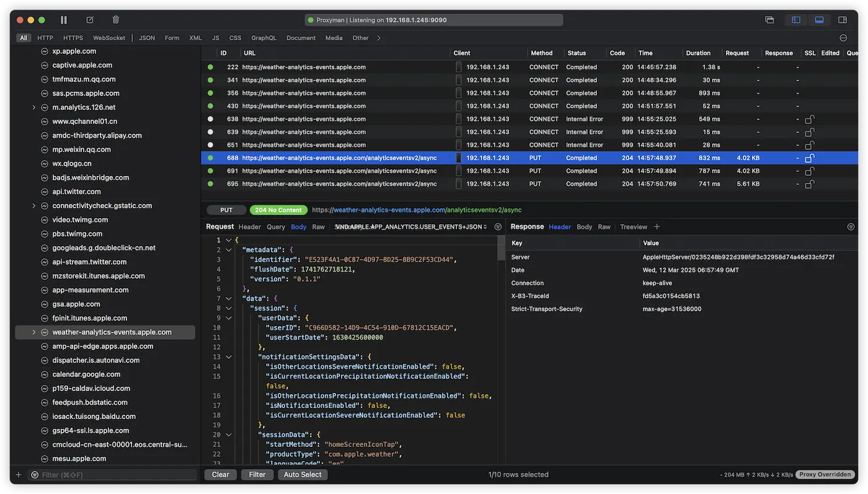The width and height of the screenshot is (868, 494).
Task: Click the SSL unlock icon on row 695
Action: point(809,184)
